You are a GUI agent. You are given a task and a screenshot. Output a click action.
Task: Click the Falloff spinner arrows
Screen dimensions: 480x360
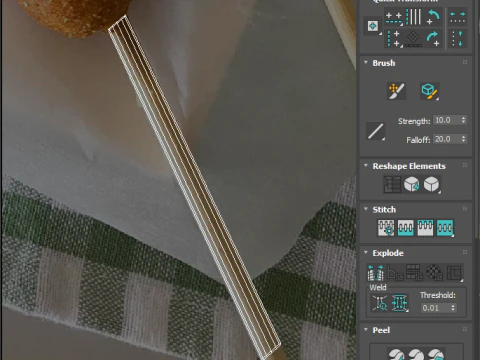tap(463, 139)
